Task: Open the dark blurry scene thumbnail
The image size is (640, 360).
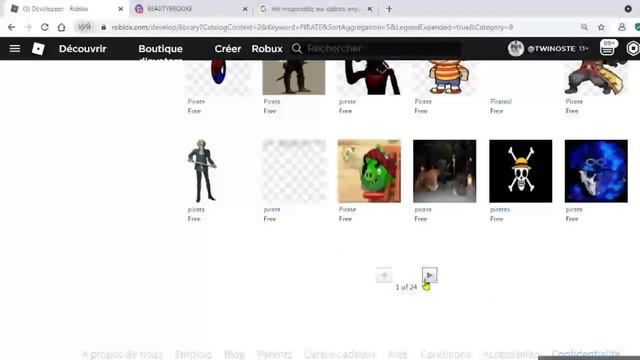Action: pos(444,171)
